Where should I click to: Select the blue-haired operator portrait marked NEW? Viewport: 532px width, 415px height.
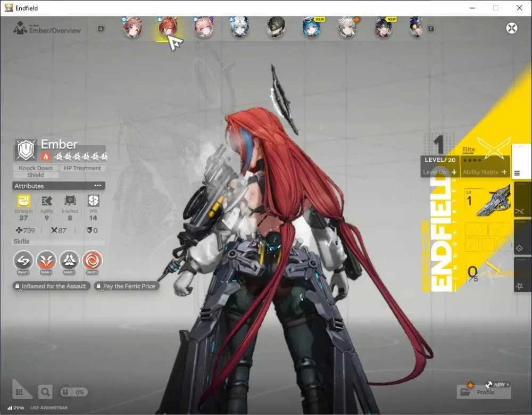[x=311, y=28]
